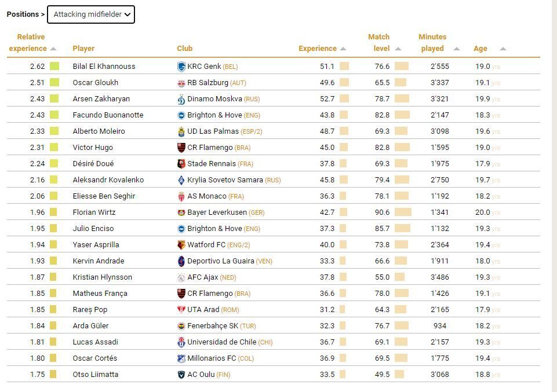
Task: Click the Stade Rennais club logo
Action: click(x=181, y=164)
